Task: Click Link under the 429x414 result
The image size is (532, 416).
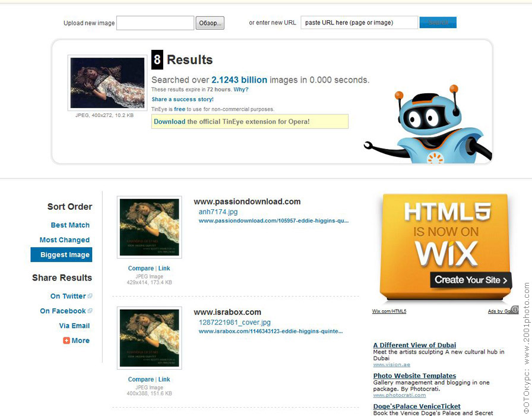Action: pos(164,268)
